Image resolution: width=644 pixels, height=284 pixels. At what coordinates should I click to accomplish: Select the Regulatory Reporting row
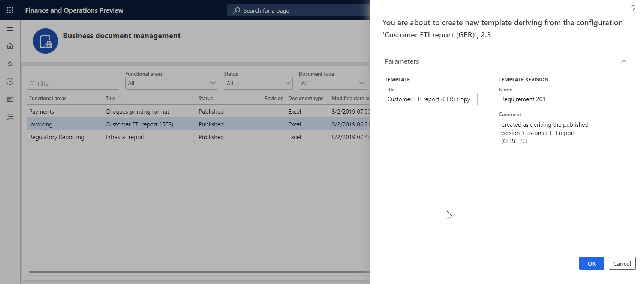click(198, 137)
